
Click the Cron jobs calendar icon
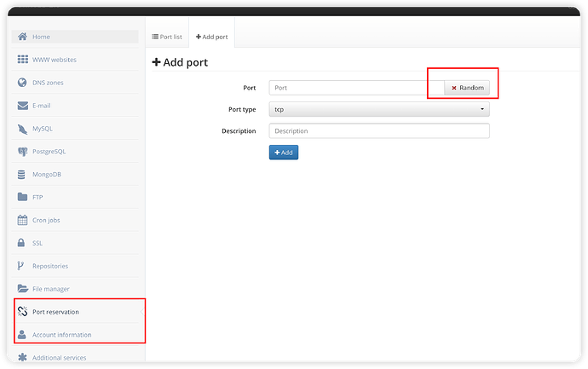pos(22,220)
